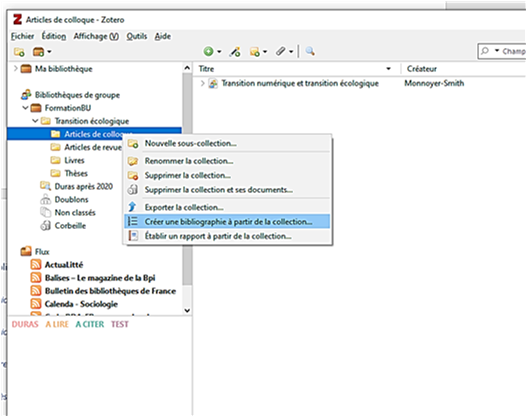
Task: Click the Advanced Search magnifier icon
Action: 310,51
